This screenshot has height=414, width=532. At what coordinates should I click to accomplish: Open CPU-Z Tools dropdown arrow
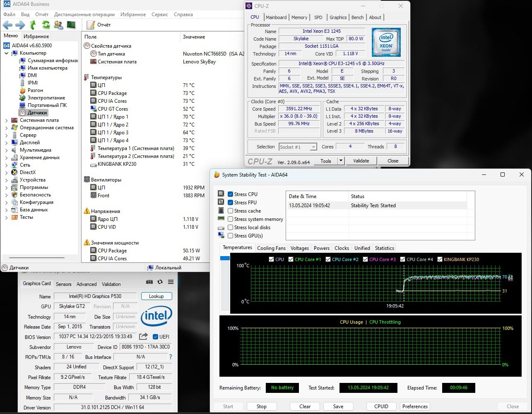(x=341, y=161)
